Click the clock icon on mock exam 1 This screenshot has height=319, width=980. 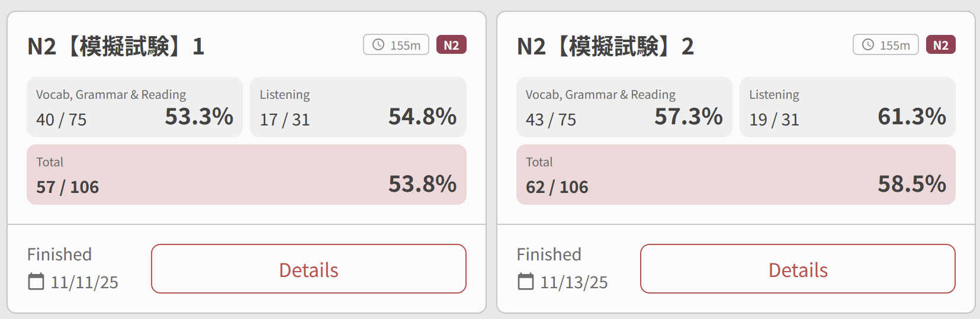pos(378,45)
